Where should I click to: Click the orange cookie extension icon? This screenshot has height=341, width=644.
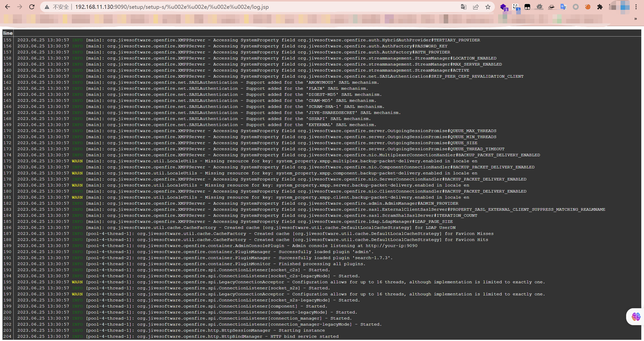pos(588,7)
